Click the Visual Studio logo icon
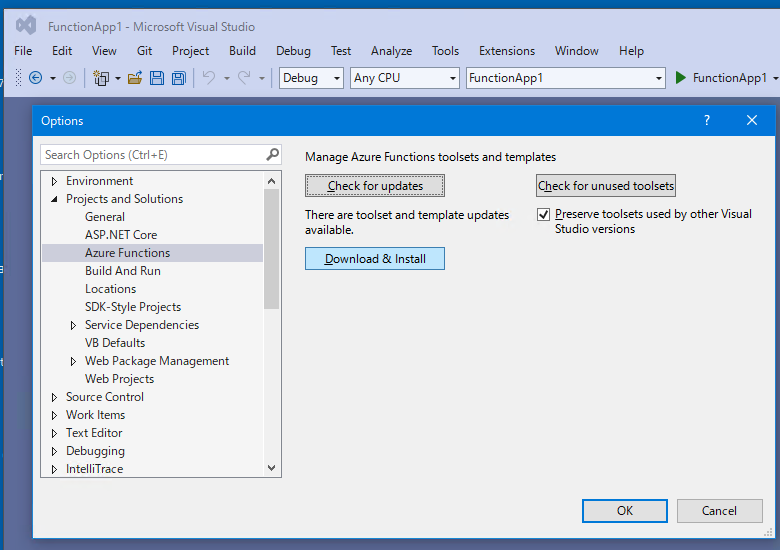Image resolution: width=780 pixels, height=550 pixels. (26, 25)
